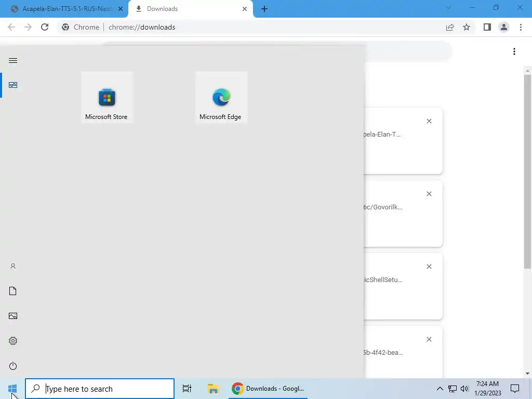Close the Acapela-Elan-TTS tab
Image resolution: width=532 pixels, height=399 pixels.
121,9
